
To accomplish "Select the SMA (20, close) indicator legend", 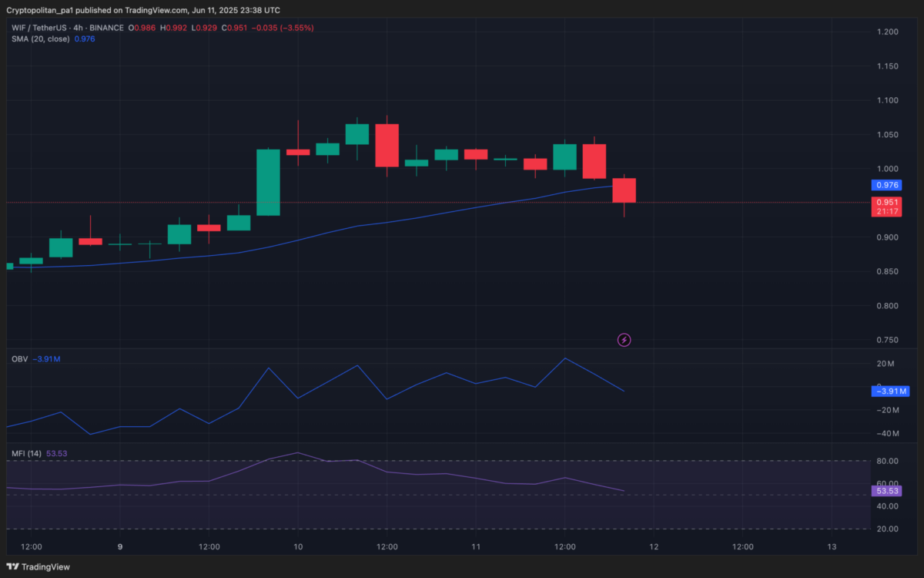I will tap(40, 39).
